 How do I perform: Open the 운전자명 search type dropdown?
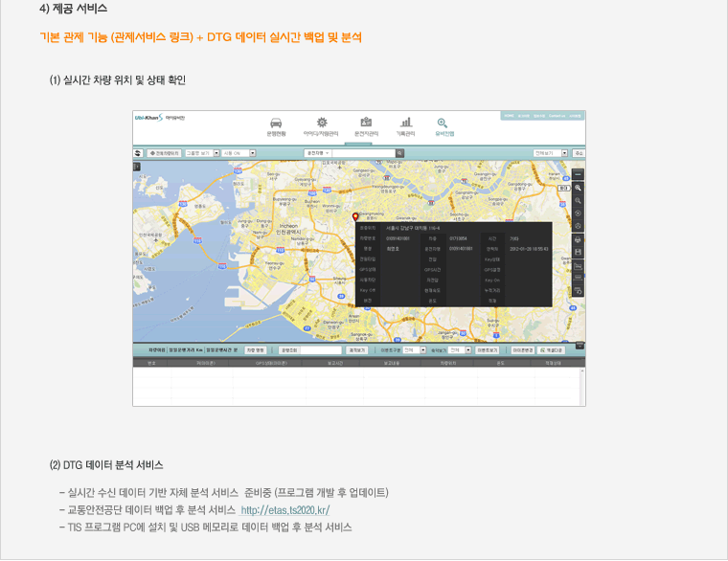pos(318,153)
